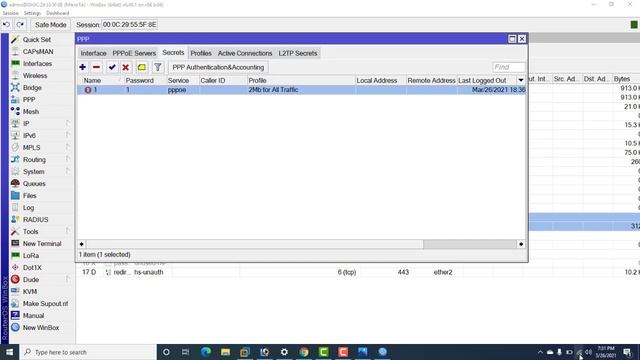Switch to the Profiles tab

[x=201, y=53]
